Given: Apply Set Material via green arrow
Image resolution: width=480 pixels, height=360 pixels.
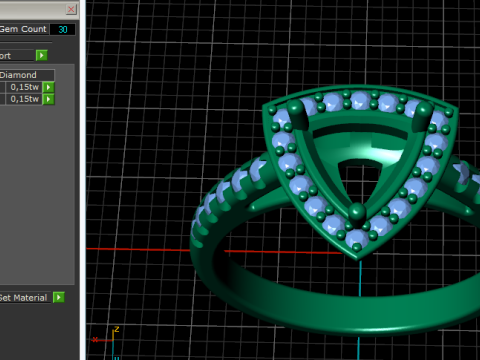Looking at the screenshot, I should [x=59, y=297].
